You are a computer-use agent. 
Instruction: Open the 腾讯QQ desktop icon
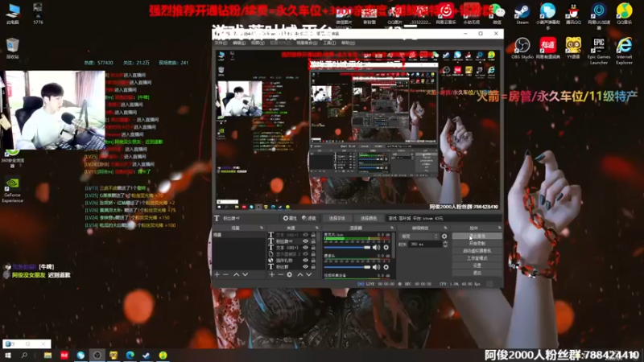coord(573,13)
